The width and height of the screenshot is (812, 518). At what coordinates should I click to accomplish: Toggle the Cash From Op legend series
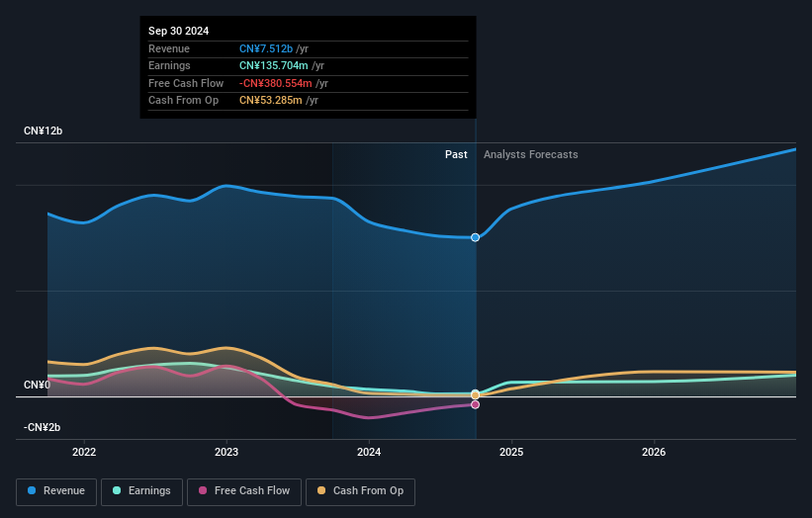click(360, 491)
